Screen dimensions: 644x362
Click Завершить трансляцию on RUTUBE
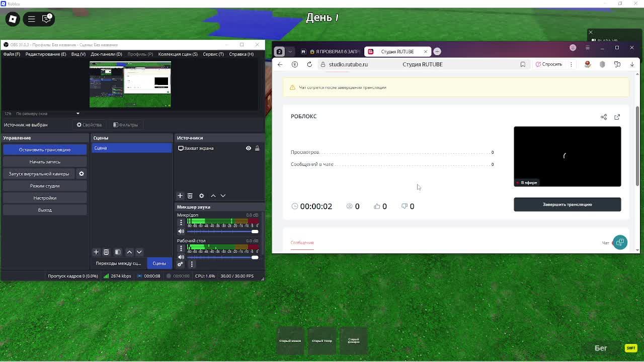point(567,205)
